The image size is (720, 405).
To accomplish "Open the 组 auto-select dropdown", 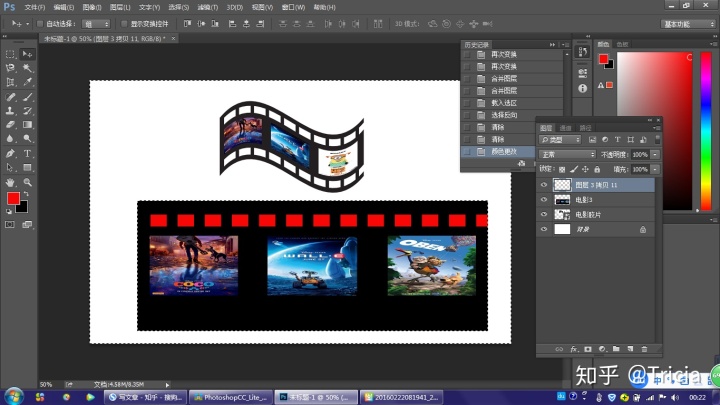I will pos(96,24).
